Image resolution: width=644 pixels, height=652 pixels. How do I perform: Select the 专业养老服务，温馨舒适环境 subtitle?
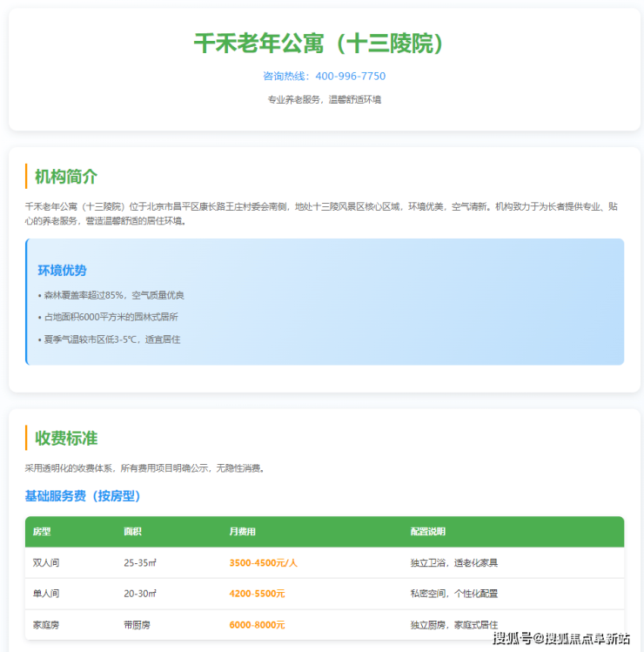324,100
